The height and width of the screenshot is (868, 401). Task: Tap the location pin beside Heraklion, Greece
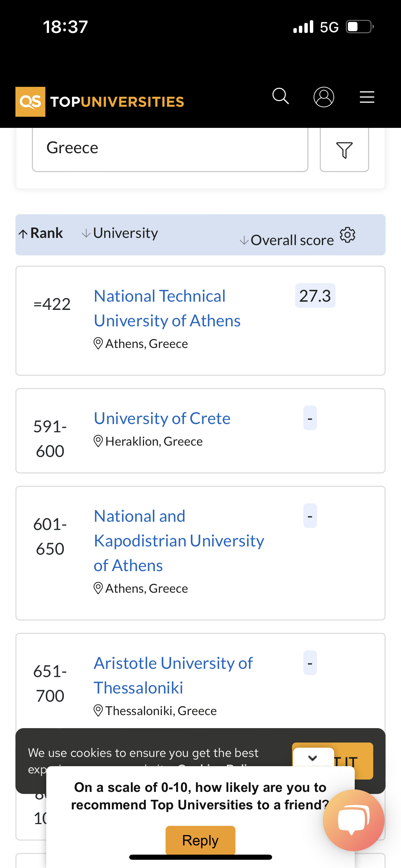[98, 441]
